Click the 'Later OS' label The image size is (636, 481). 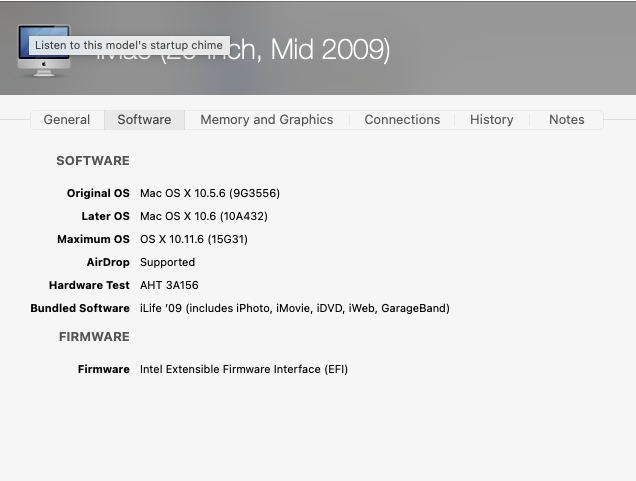click(x=105, y=216)
